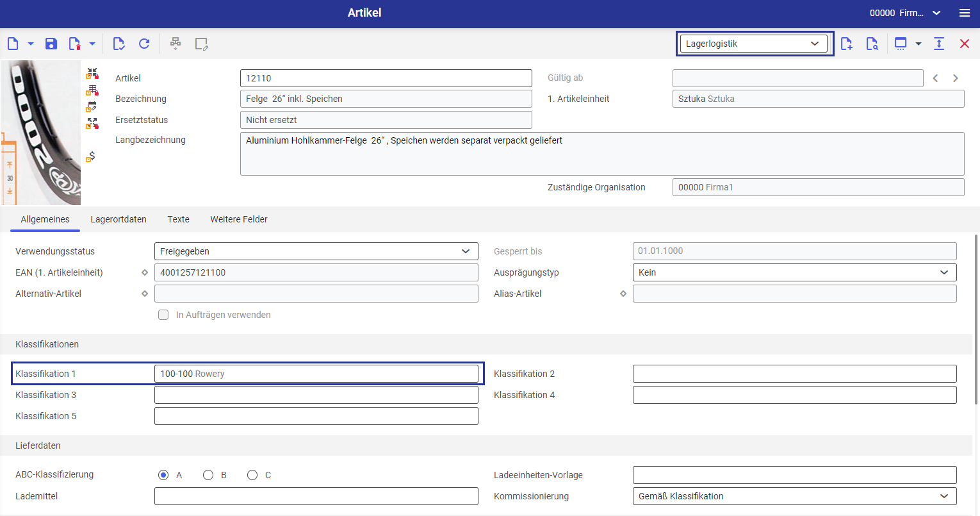
Task: Click the vertical scrollbar on right side
Action: 976,319
